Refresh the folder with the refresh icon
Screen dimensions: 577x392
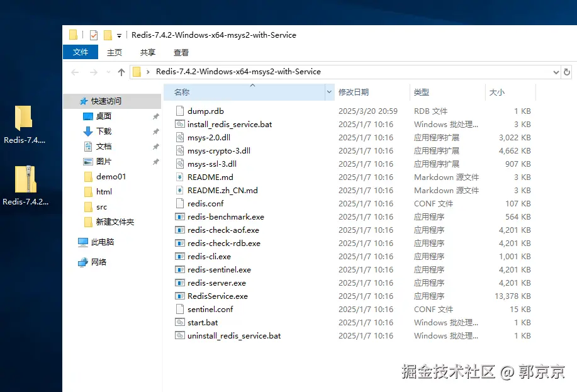coord(567,72)
